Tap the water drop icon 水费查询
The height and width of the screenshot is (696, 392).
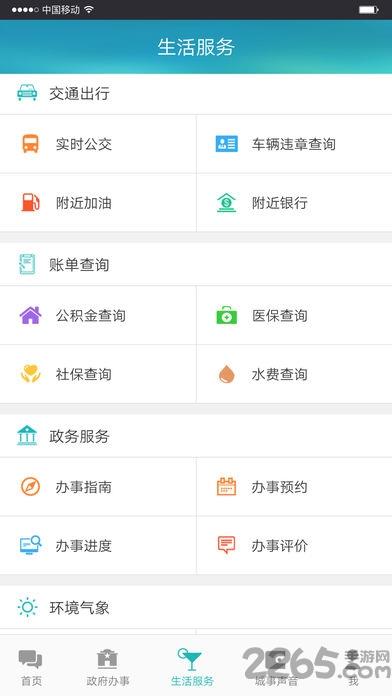226,374
